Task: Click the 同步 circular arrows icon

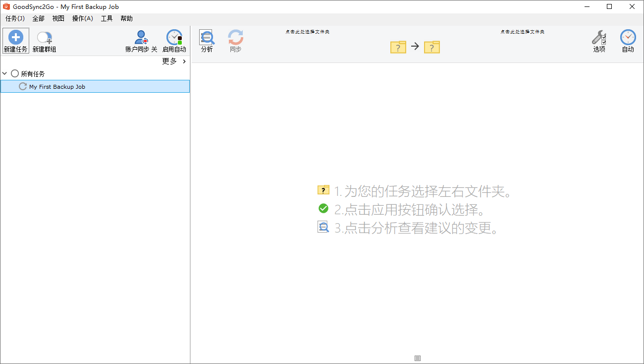Action: 235,37
